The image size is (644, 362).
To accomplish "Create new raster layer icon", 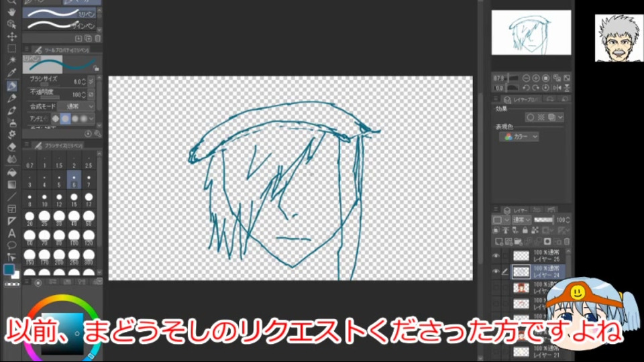I will tap(498, 241).
